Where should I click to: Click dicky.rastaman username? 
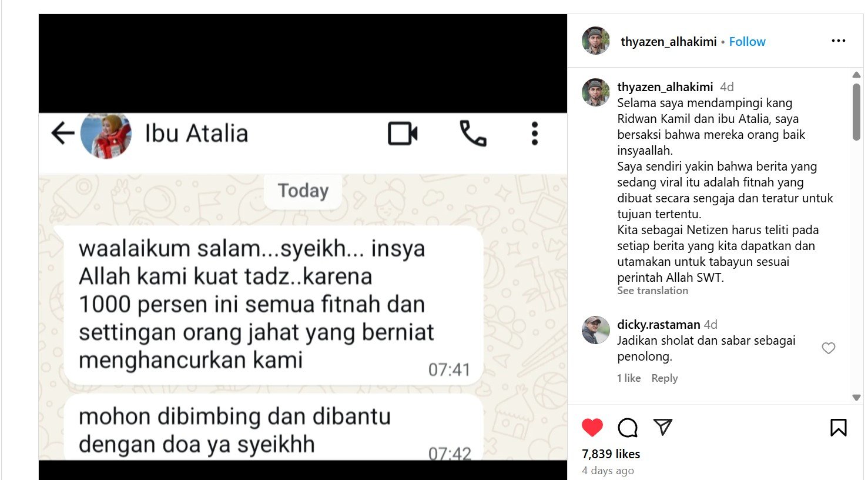click(x=658, y=325)
